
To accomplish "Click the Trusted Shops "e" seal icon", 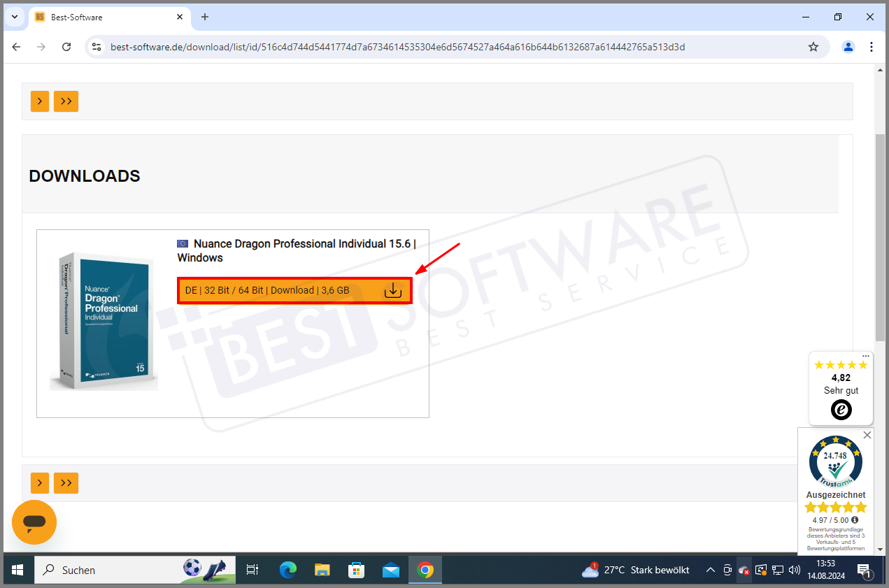I will tap(840, 410).
